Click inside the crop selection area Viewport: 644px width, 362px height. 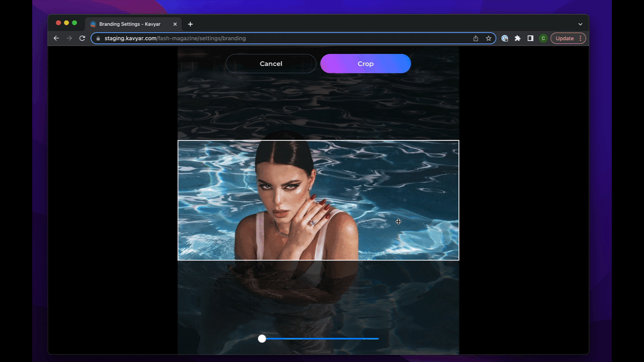click(318, 200)
